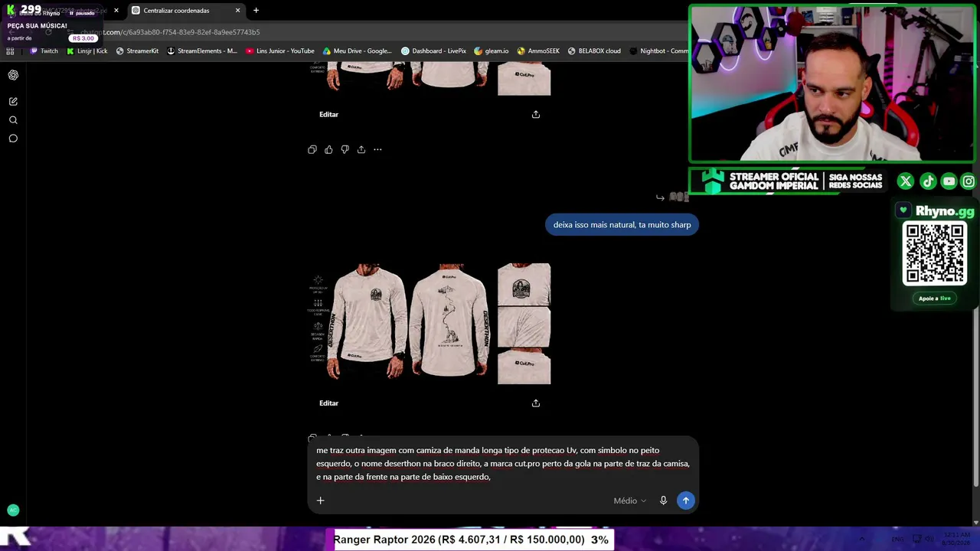Open the Lins Junior - YouTube bookmark
Image resolution: width=980 pixels, height=551 pixels.
[x=280, y=51]
